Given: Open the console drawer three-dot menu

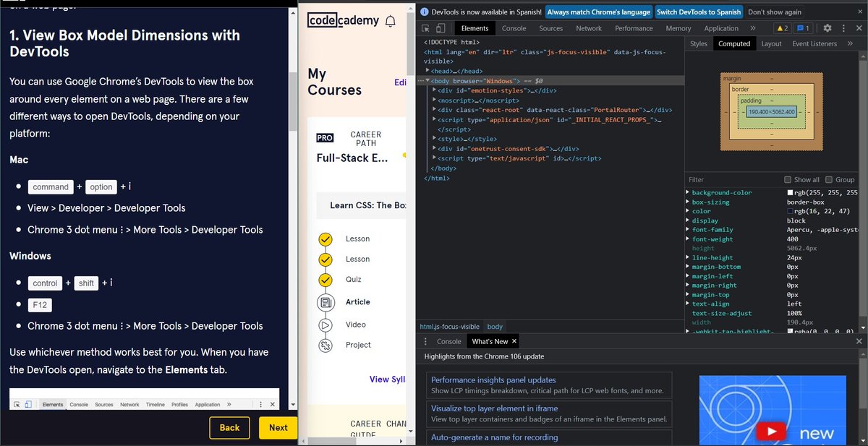Looking at the screenshot, I should click(x=425, y=341).
